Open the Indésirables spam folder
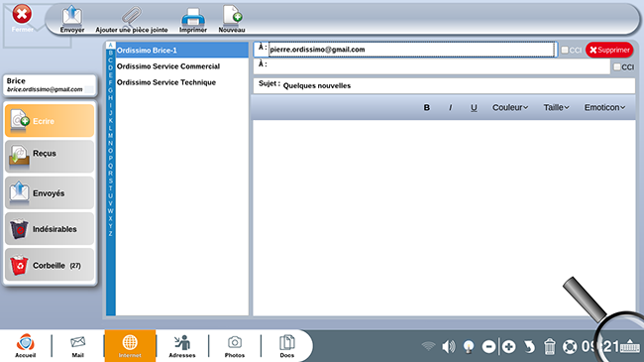 50,229
